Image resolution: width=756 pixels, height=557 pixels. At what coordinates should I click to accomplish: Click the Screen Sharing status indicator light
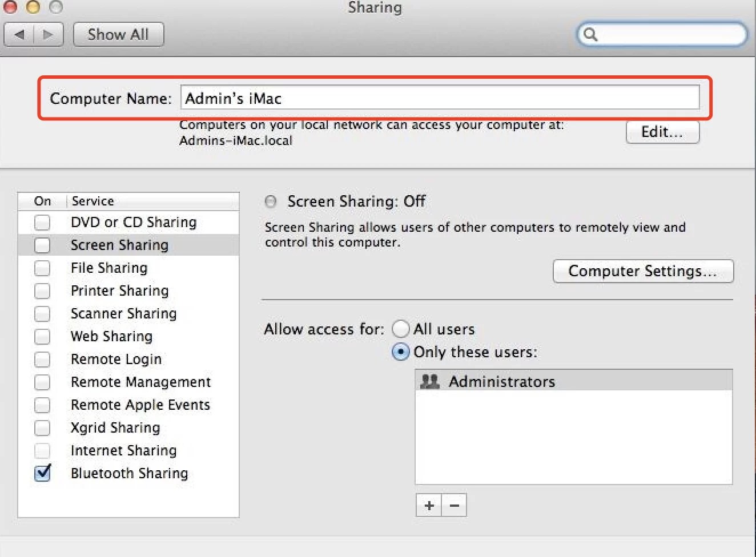pos(270,201)
